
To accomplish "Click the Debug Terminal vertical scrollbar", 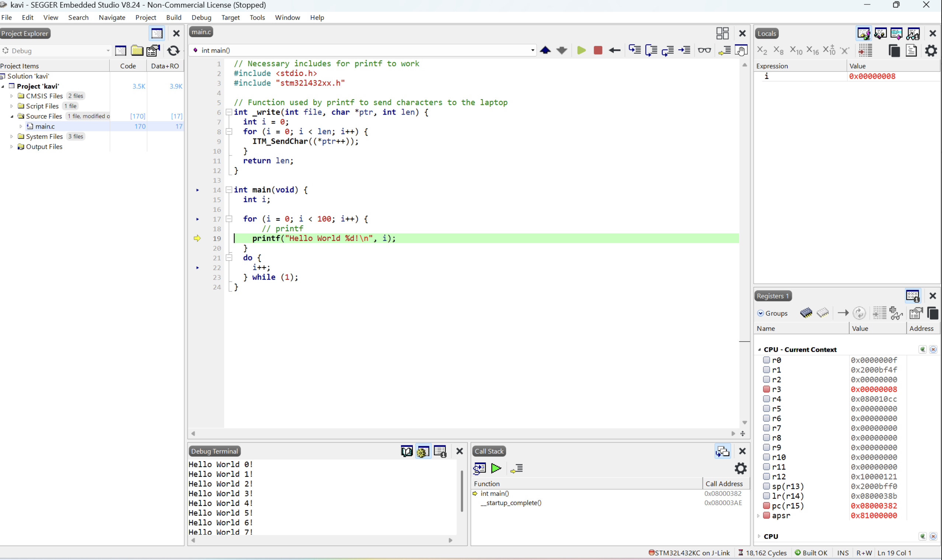I will (x=461, y=491).
